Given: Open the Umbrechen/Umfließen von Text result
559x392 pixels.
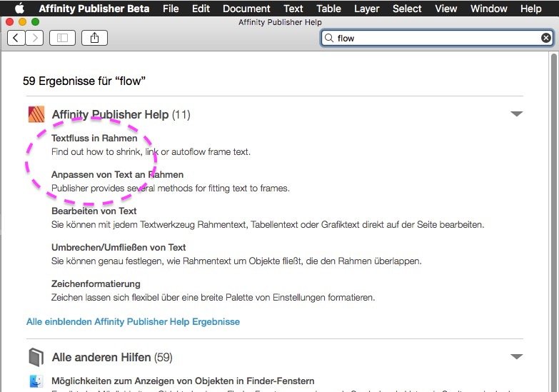Looking at the screenshot, I should [x=119, y=247].
